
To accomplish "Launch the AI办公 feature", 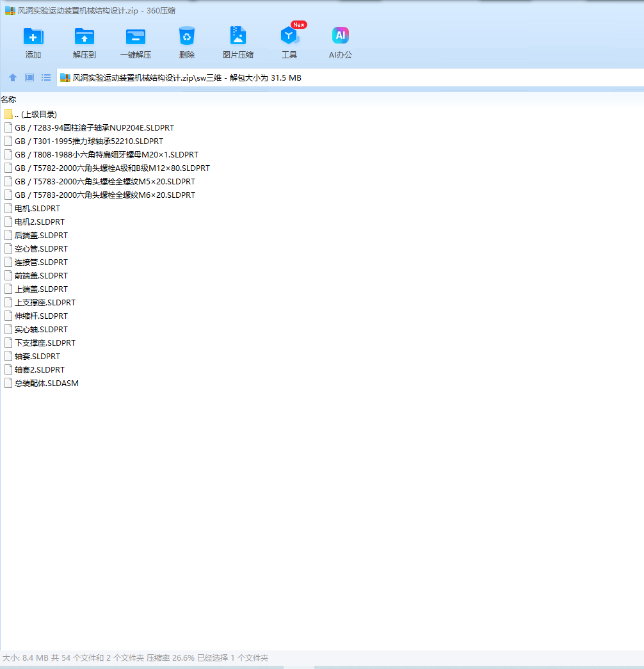I will 340,42.
